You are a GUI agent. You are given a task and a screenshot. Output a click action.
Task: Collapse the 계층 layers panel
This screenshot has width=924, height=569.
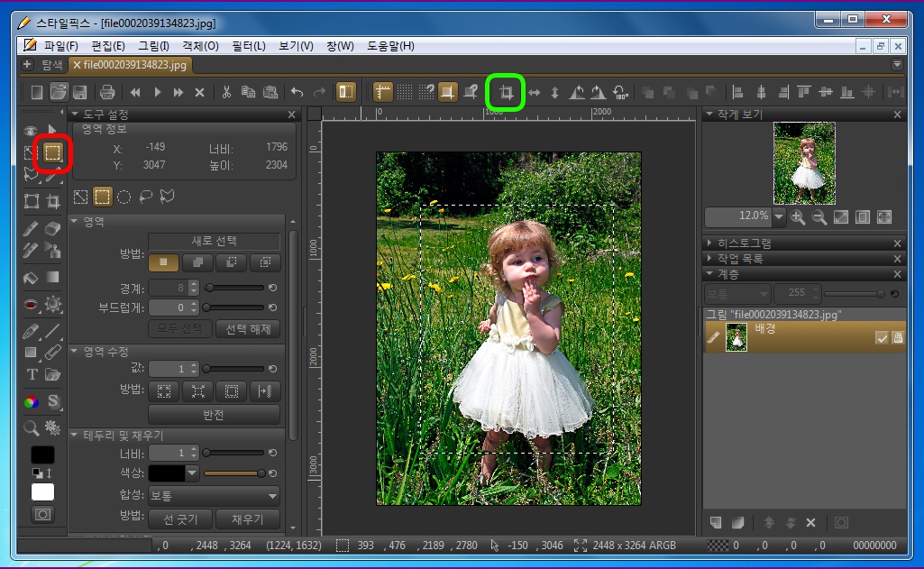(709, 273)
